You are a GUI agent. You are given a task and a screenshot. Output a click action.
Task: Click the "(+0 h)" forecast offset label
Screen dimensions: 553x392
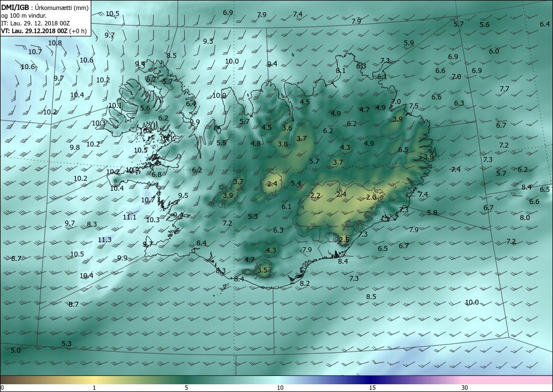[x=78, y=31]
